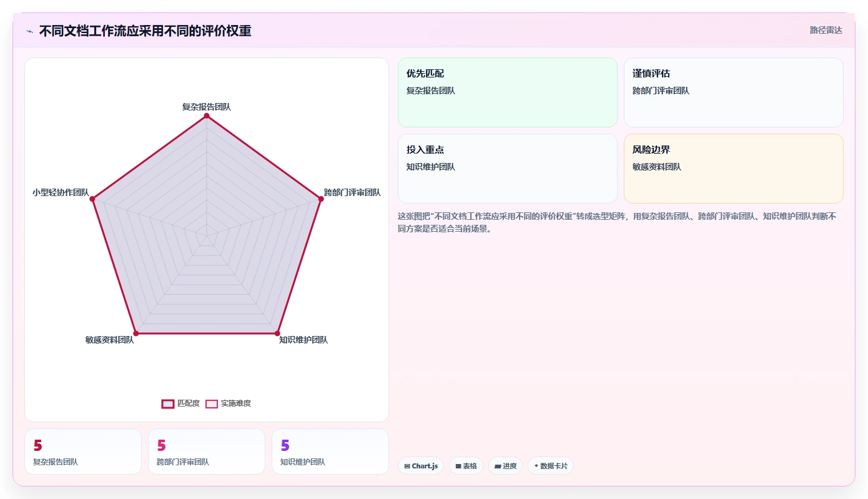Viewport: 868px width, 499px height.
Task: Click the description paragraph starting 这张图把
Action: (617, 222)
